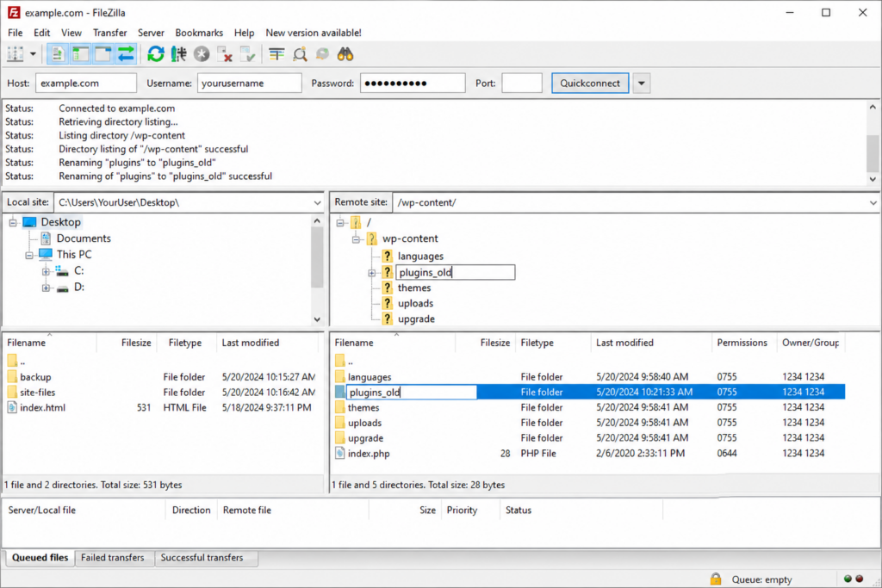Sort local files by Filetype column
Screen dimensions: 882x588
[186, 343]
